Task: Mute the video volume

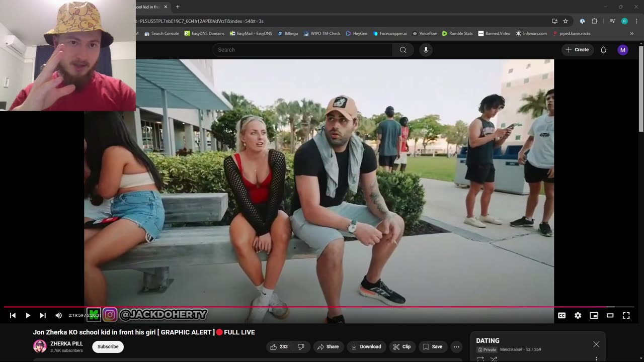Action: point(58,315)
